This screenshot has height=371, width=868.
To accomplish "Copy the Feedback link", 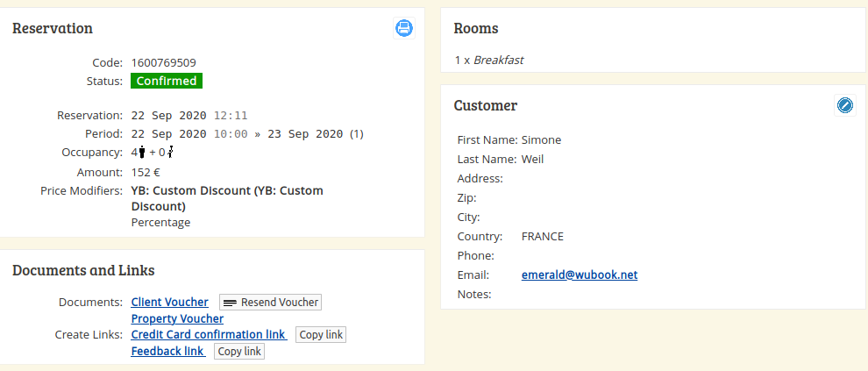I will tap(239, 352).
